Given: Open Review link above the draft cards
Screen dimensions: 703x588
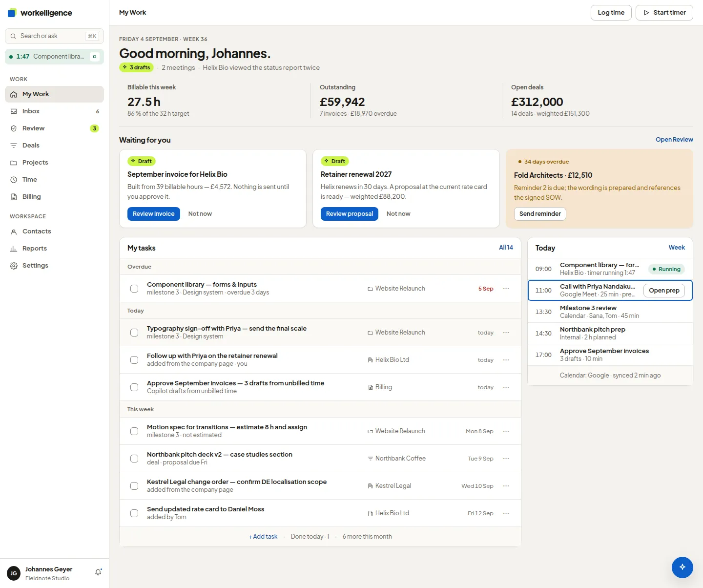Looking at the screenshot, I should [x=674, y=140].
